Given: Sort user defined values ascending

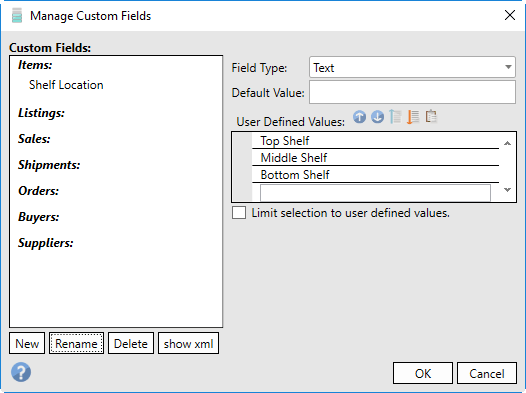Looking at the screenshot, I should click(x=395, y=117).
